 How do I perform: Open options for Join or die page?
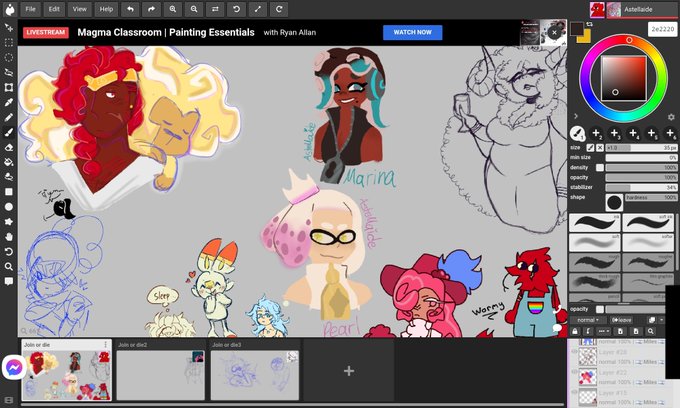pos(105,345)
